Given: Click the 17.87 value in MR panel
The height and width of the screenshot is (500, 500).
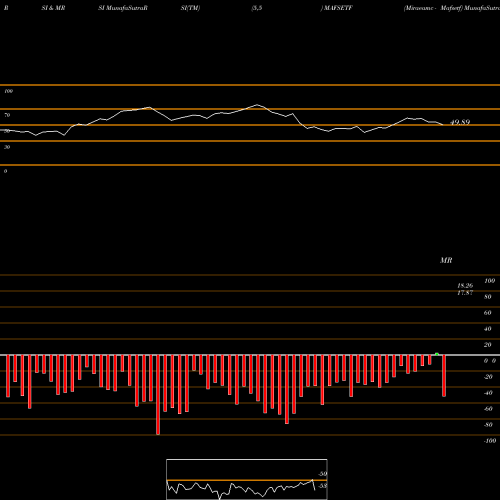Looking at the screenshot, I should pos(465,293).
